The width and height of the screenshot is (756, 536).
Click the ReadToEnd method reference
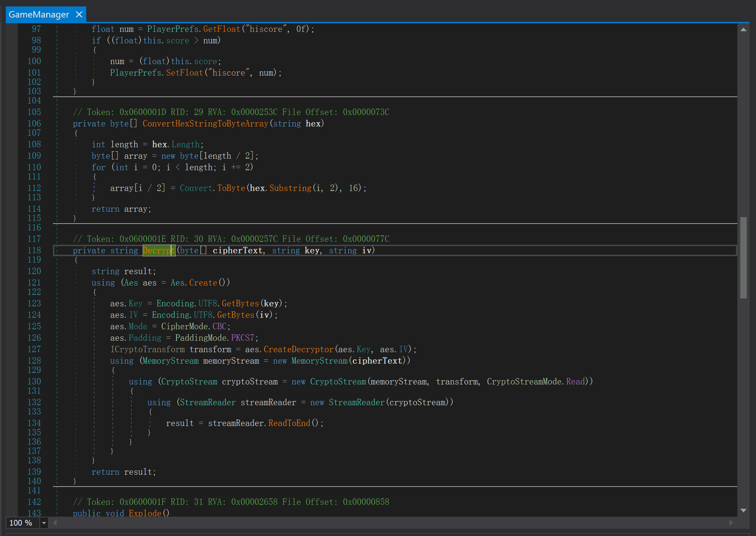(x=289, y=423)
